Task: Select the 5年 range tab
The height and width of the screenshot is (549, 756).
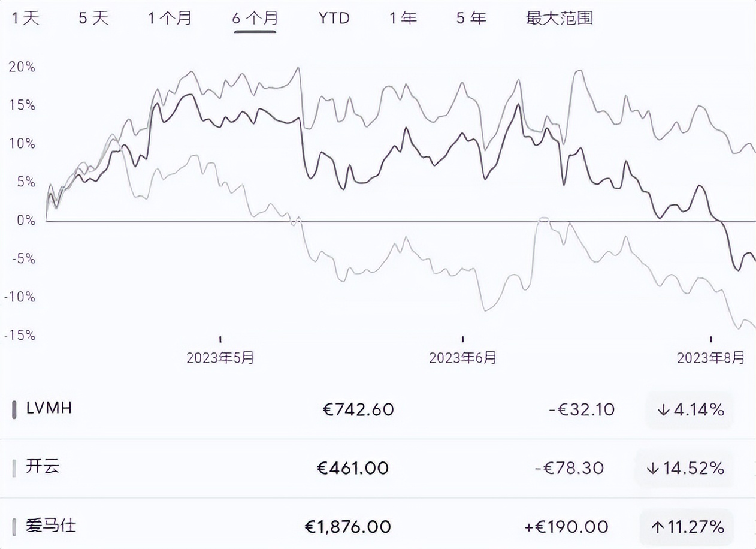Action: tap(471, 18)
